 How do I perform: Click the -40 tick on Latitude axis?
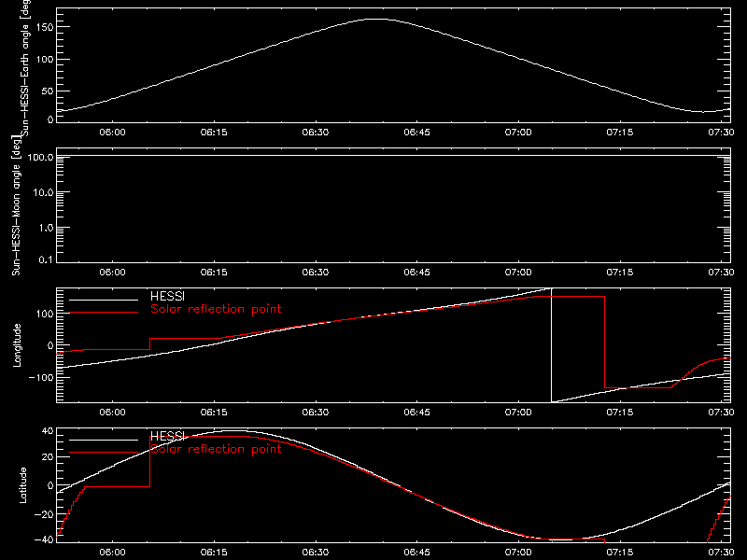(x=44, y=539)
